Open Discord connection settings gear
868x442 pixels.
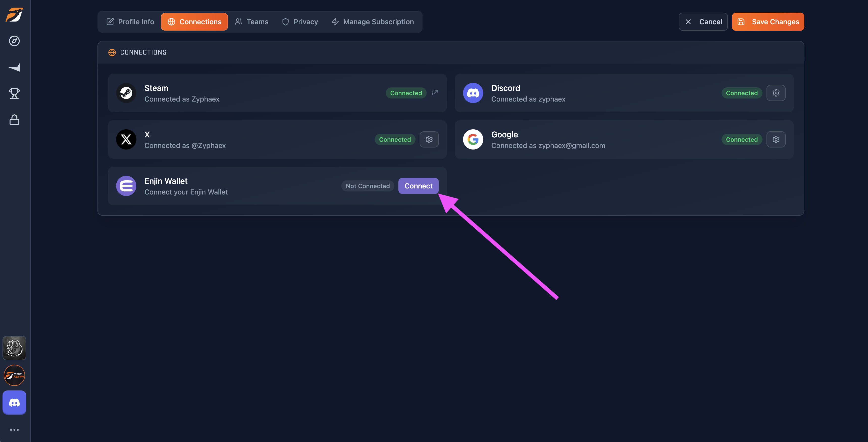click(776, 93)
